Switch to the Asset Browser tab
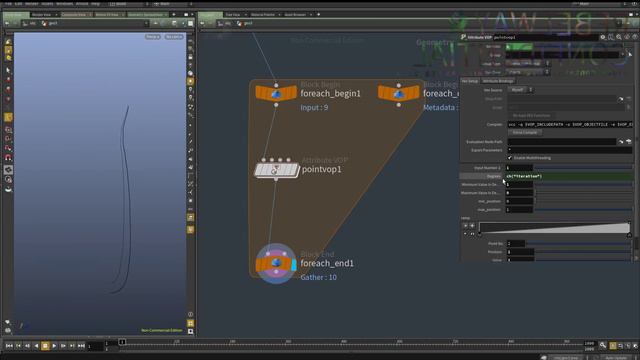 tap(295, 15)
